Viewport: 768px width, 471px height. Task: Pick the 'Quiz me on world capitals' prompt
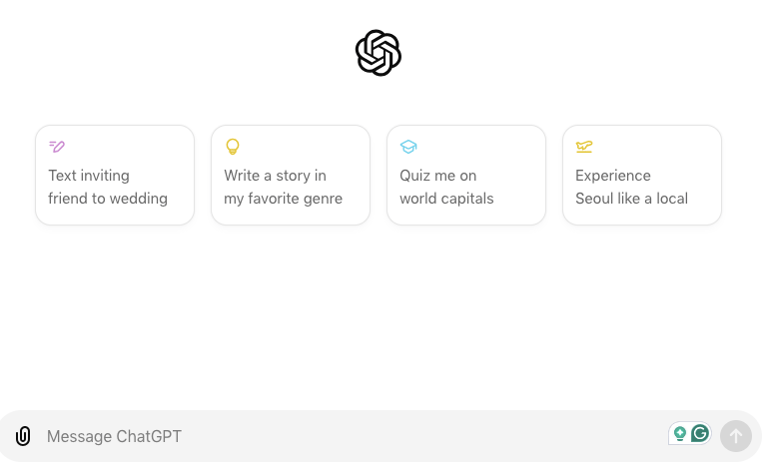(466, 175)
